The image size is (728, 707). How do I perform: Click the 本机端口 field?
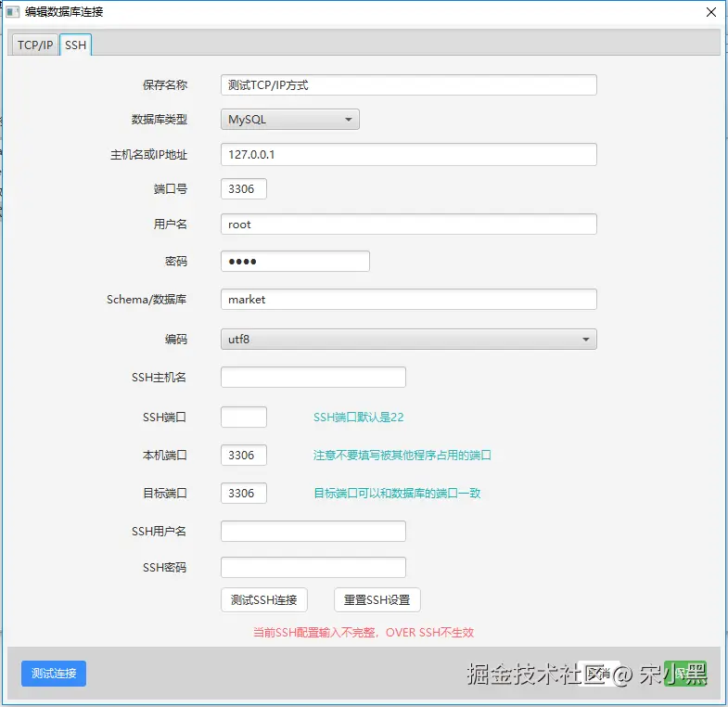point(243,456)
